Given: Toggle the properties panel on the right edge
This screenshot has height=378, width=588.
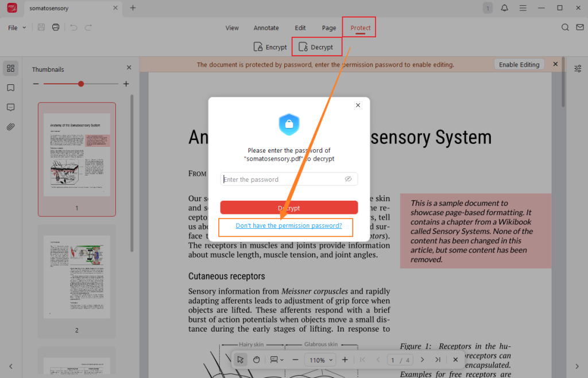Looking at the screenshot, I should [x=578, y=68].
